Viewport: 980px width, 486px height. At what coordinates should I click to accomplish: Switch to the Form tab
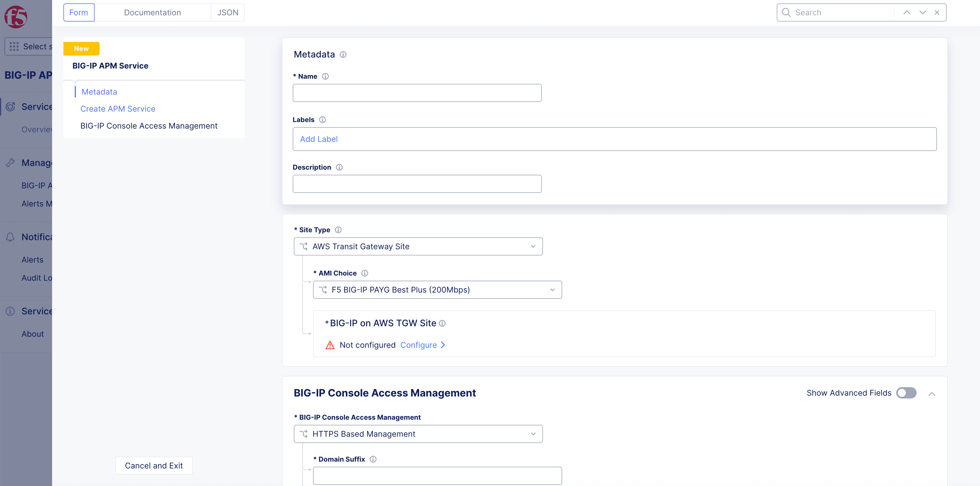79,12
